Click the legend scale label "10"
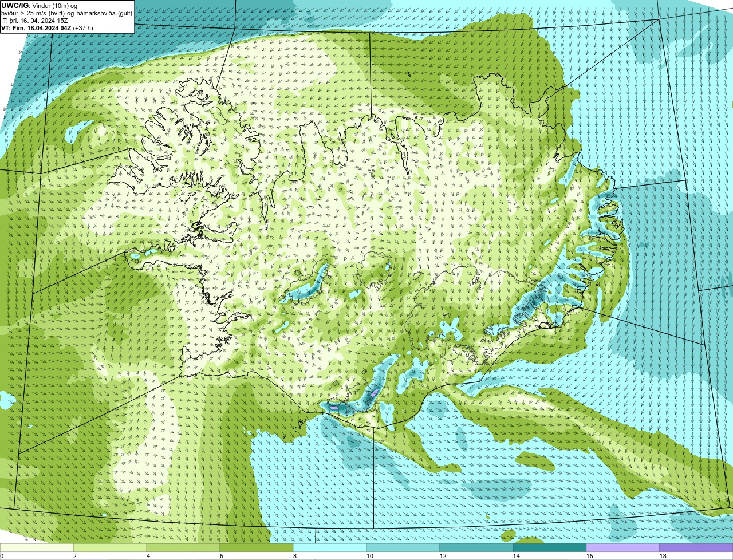This screenshot has height=560, width=733. click(370, 556)
